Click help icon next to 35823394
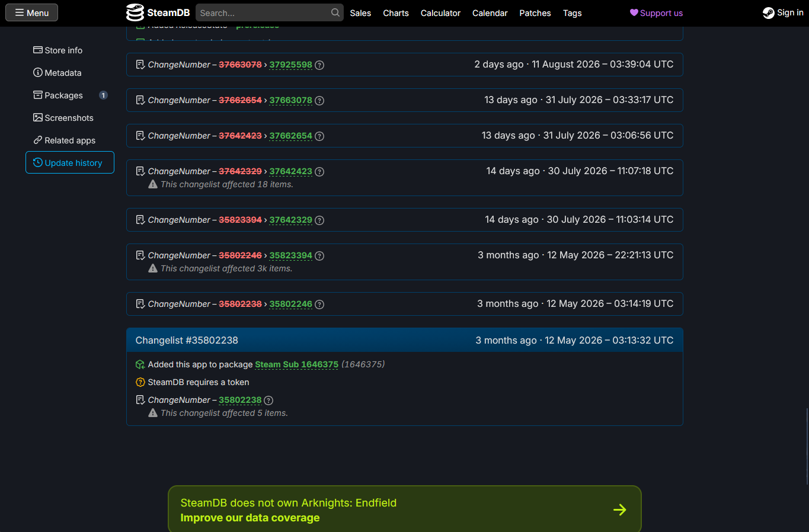This screenshot has width=809, height=532. pos(319,256)
